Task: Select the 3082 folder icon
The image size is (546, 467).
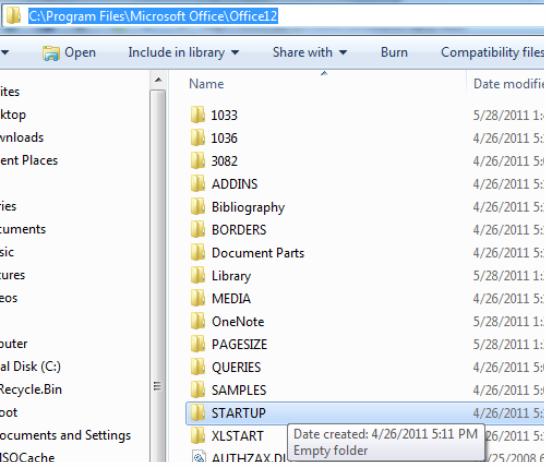Action: click(198, 161)
